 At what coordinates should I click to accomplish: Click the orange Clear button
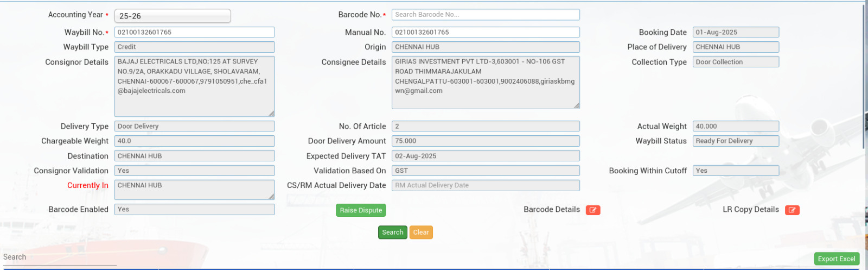pos(421,233)
